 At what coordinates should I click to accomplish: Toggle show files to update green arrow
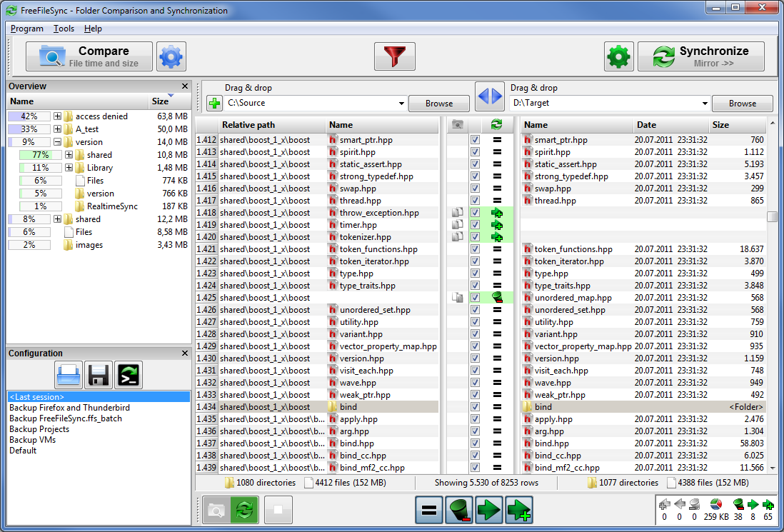489,510
